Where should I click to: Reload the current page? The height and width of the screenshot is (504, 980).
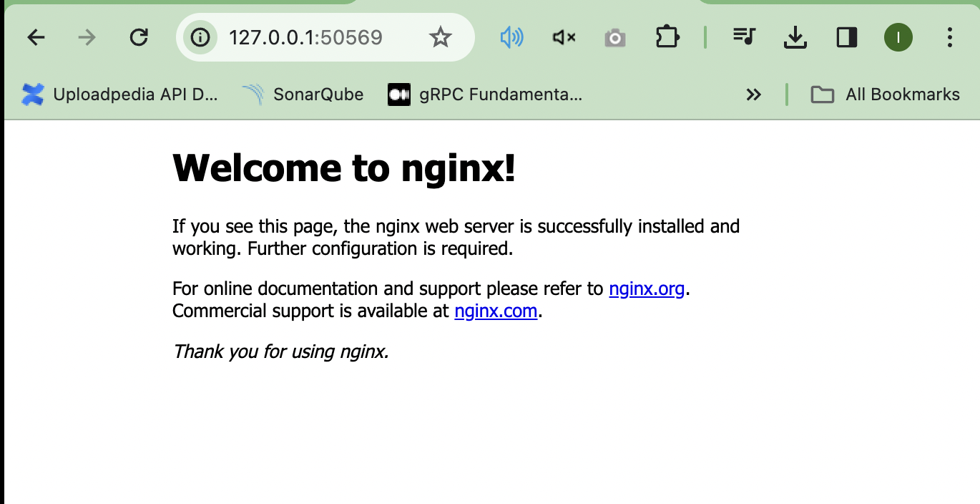(x=139, y=37)
